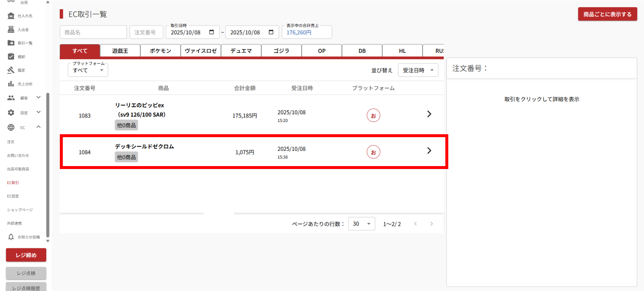Open details arrow for order 1084
This screenshot has width=644, height=291.
click(x=429, y=151)
